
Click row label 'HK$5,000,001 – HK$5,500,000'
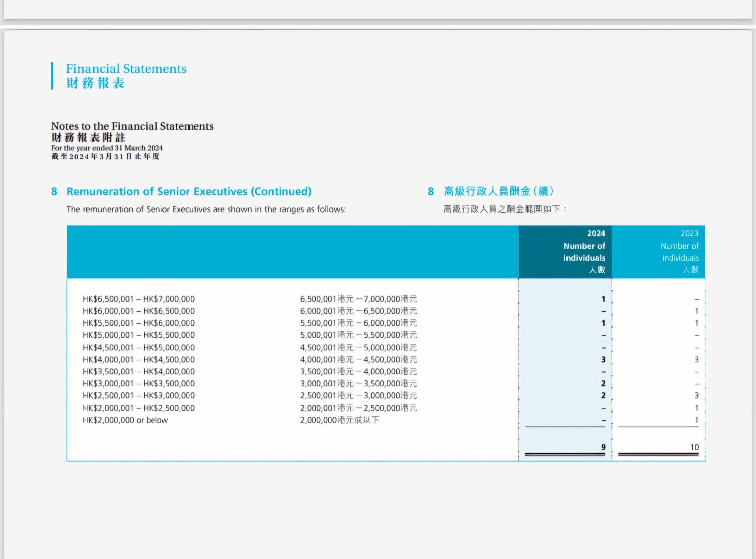(x=139, y=335)
